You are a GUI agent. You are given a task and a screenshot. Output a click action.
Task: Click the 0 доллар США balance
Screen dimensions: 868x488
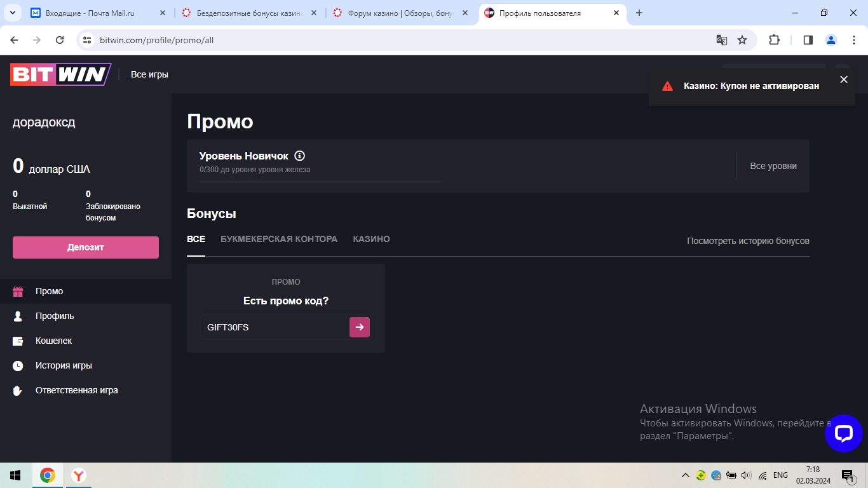click(x=51, y=167)
